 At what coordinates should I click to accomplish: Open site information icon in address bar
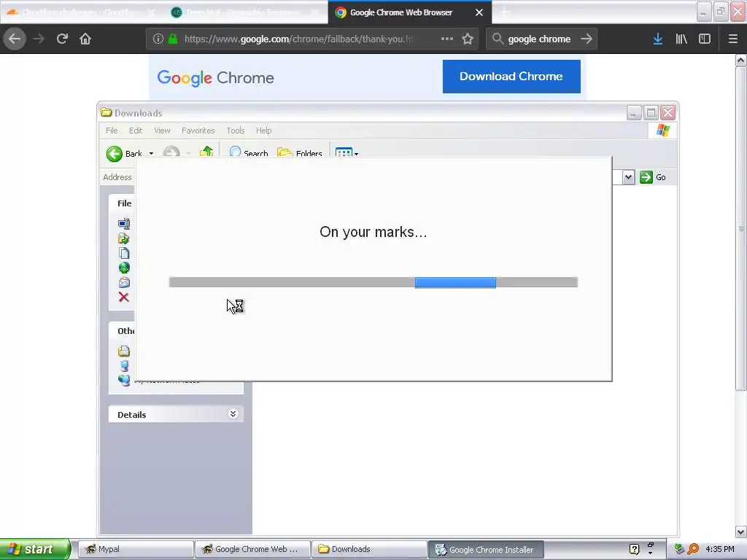pos(158,39)
